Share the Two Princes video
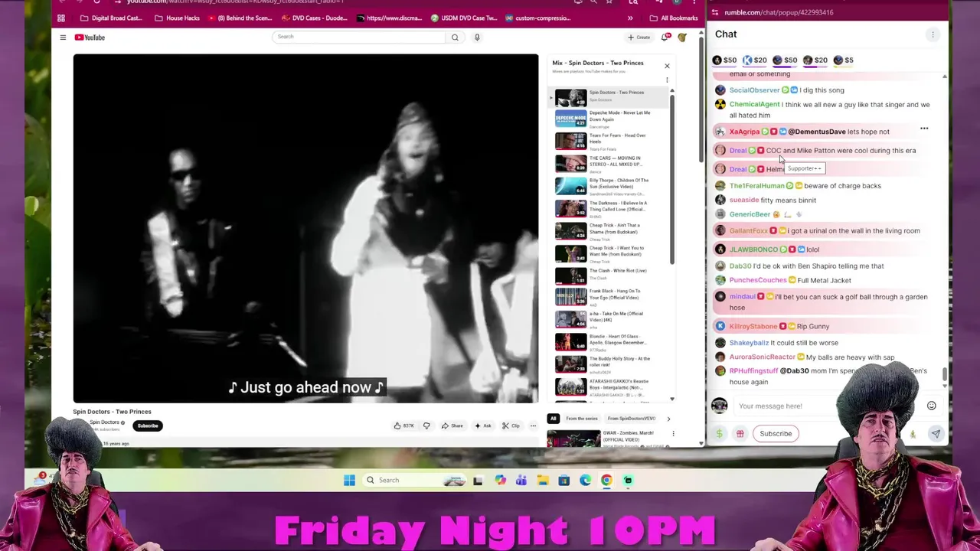Screen dimensions: 980x551 pos(452,425)
